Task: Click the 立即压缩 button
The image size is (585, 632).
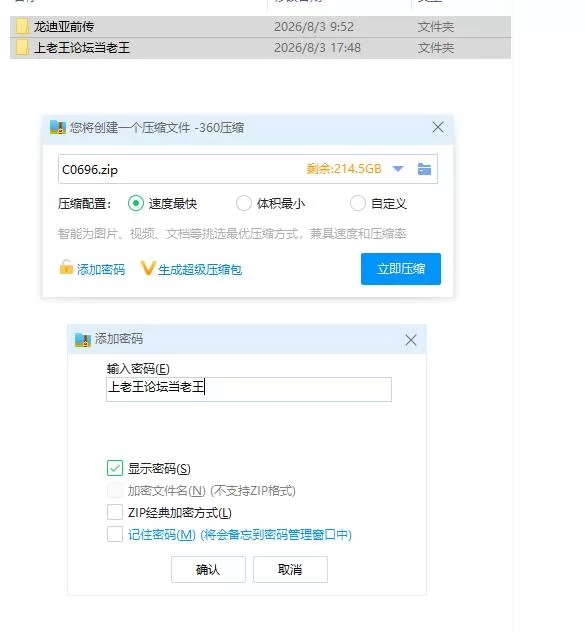Action: pyautogui.click(x=401, y=269)
